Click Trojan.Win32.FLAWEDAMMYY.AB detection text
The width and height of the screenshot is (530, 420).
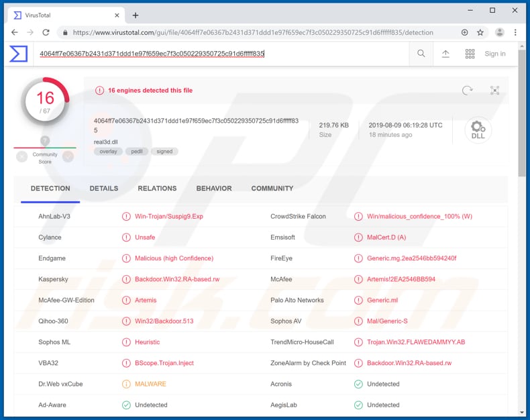(x=416, y=342)
